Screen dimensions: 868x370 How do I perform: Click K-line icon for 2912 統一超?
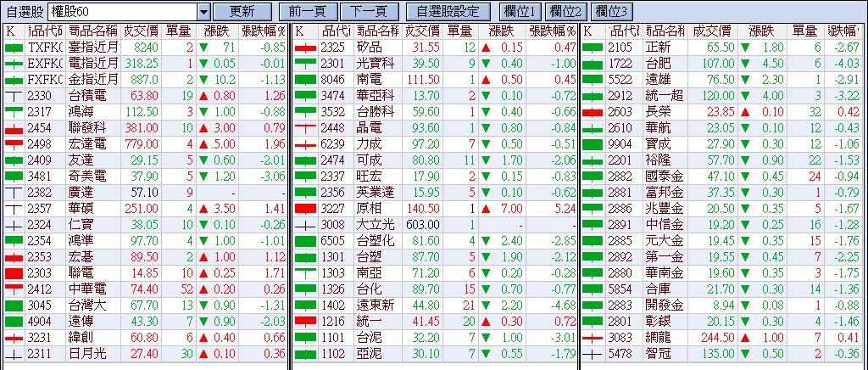[593, 97]
